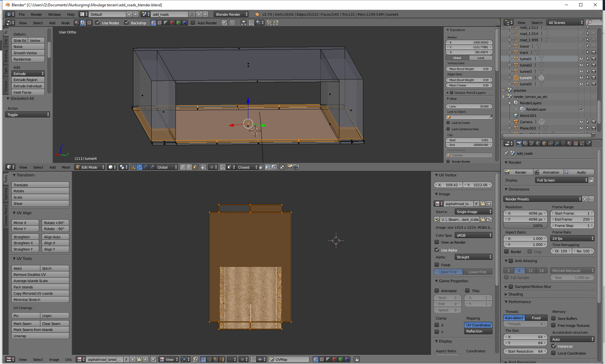Open the Texture properties tab (checker icon)

click(x=576, y=143)
